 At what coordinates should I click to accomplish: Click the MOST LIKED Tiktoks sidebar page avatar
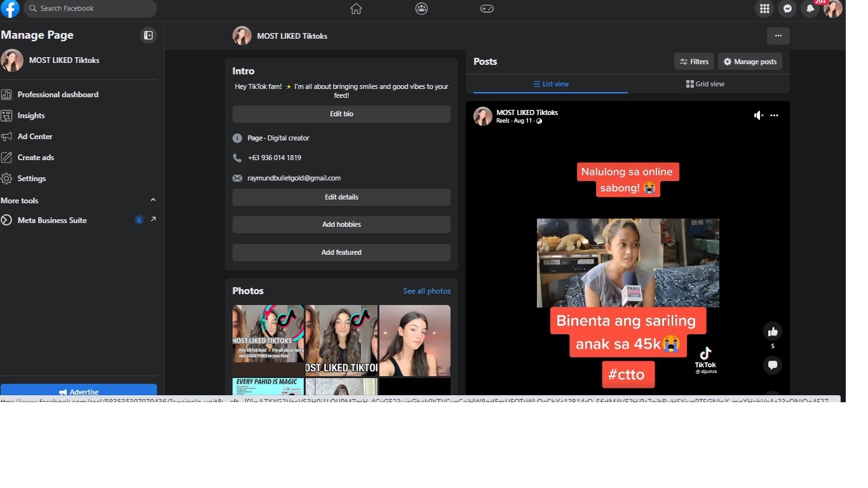pos(12,60)
